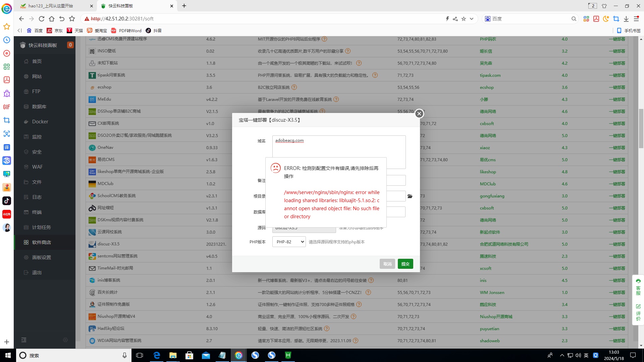The image size is (644, 362).
Task: Open 首页 in the panel sidebar
Action: pyautogui.click(x=37, y=61)
